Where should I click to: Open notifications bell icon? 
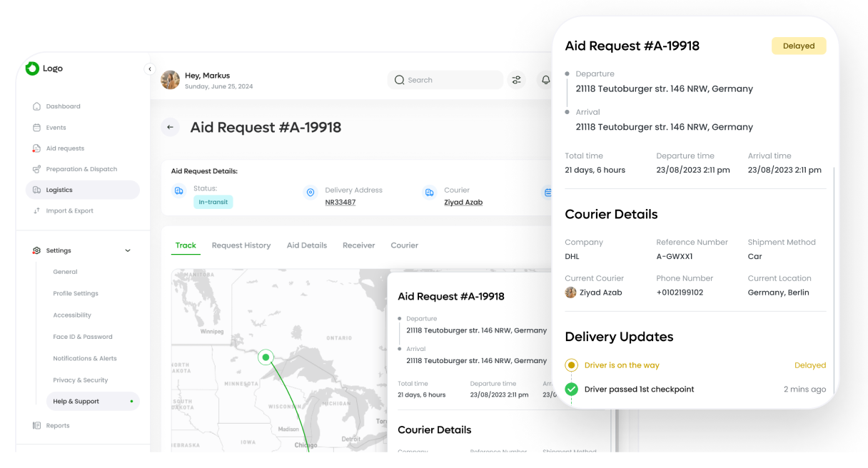click(545, 80)
